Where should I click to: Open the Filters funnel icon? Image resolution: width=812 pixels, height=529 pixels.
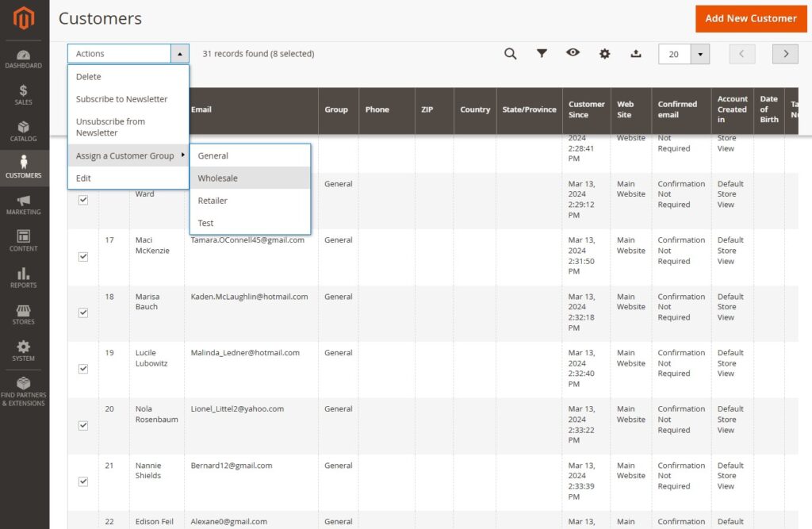pos(542,54)
